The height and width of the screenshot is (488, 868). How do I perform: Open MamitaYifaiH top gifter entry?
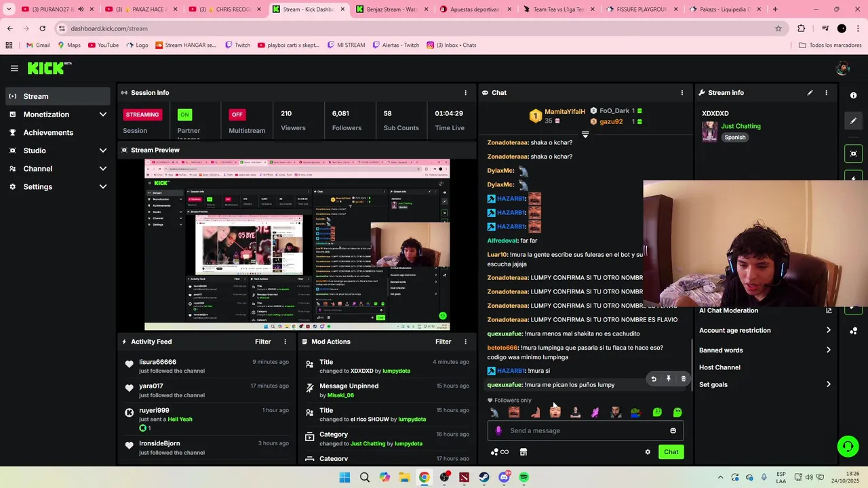(559, 116)
